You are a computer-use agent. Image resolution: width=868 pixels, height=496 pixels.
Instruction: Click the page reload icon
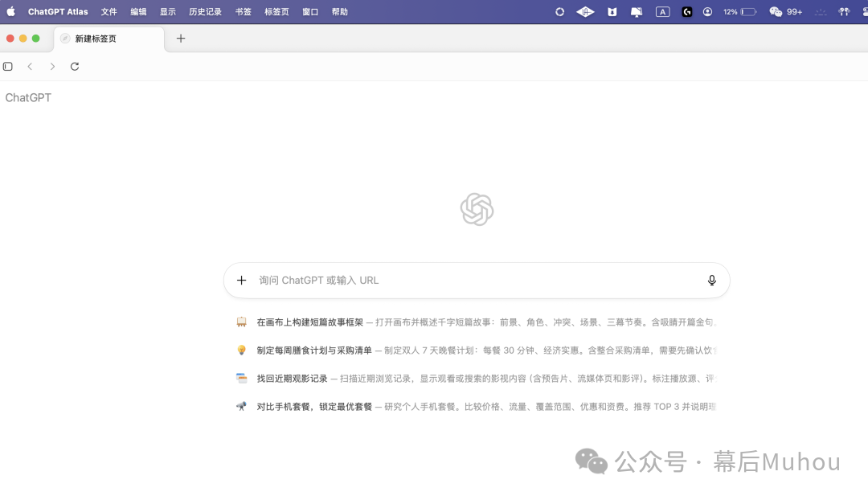tap(75, 67)
